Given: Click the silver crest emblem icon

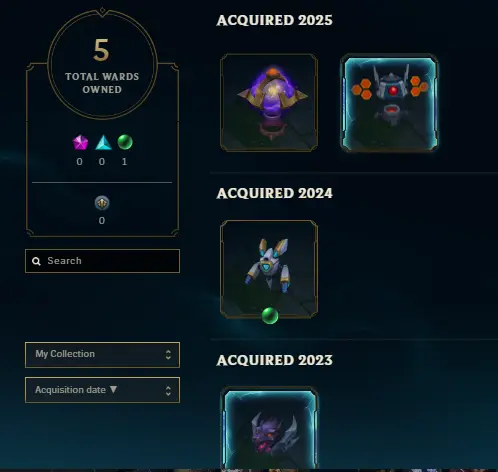Looking at the screenshot, I should (102, 203).
